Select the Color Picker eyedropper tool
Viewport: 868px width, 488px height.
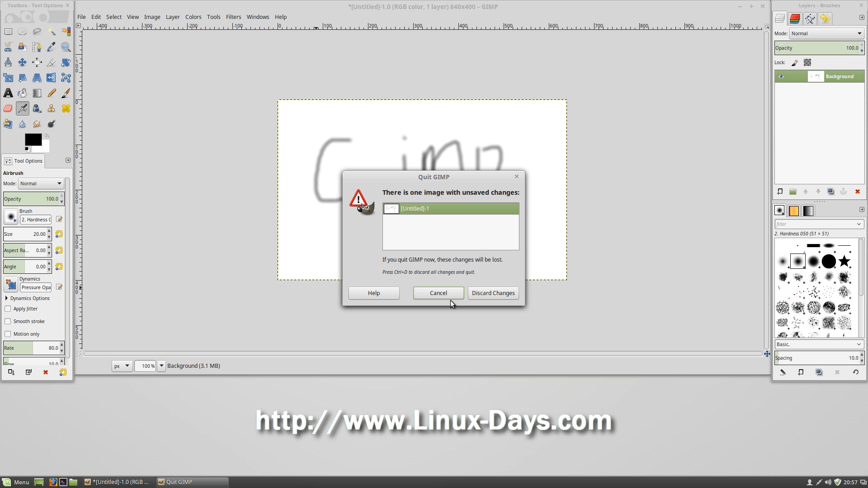coord(51,47)
